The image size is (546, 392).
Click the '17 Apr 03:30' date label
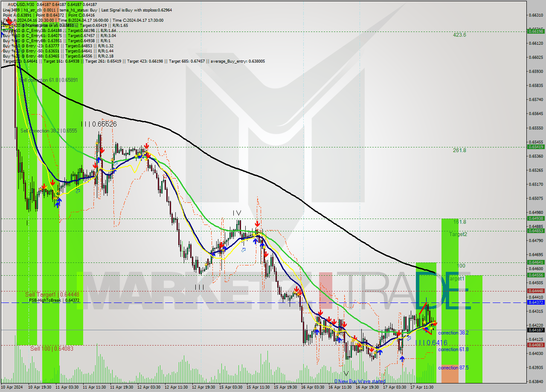click(x=394, y=388)
